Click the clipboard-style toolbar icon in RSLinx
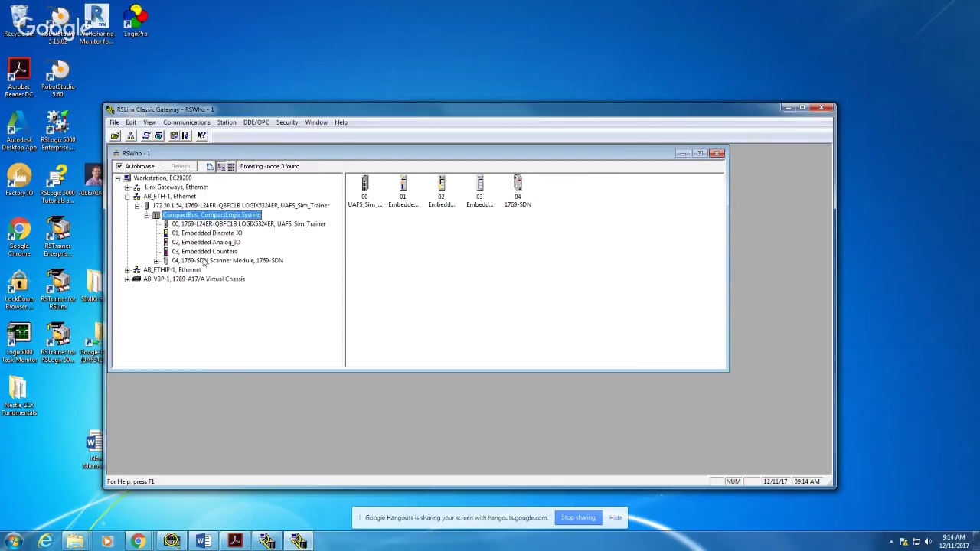Screen dimensions: 980x551 pyautogui.click(x=174, y=135)
